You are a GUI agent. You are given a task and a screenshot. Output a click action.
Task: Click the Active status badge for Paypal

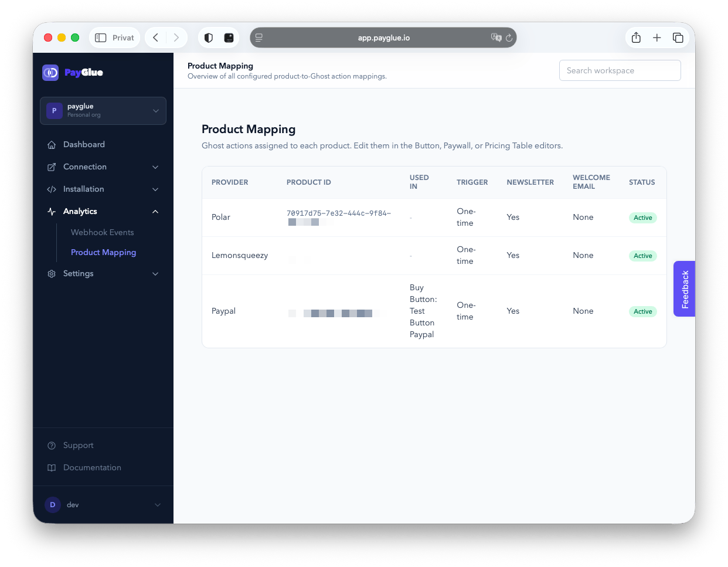[x=643, y=311]
